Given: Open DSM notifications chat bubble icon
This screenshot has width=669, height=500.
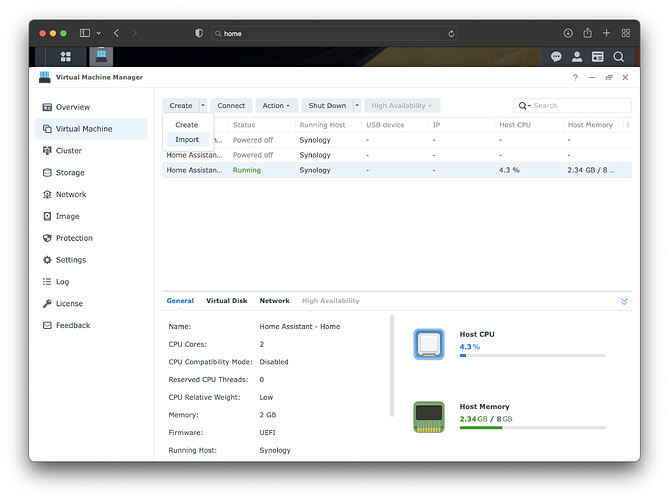Looking at the screenshot, I should coord(556,56).
